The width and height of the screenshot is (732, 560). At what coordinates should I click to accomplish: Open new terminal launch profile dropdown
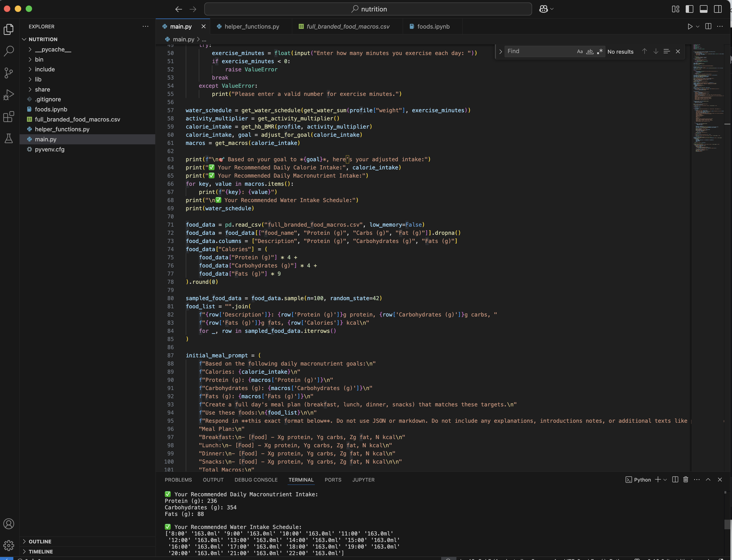[x=665, y=480]
